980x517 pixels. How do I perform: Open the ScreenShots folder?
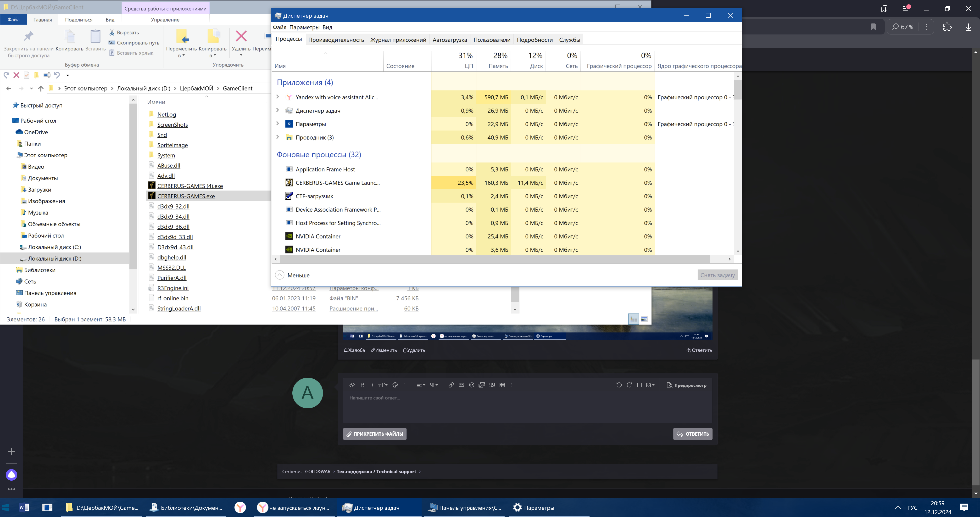point(172,124)
